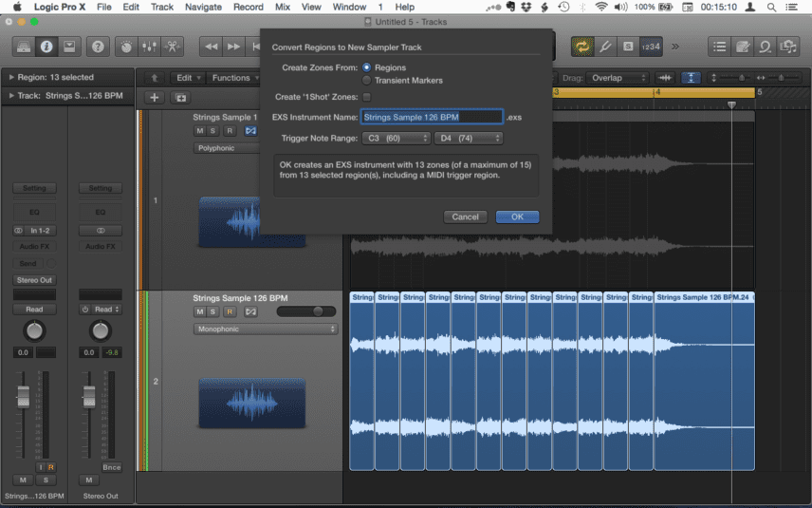
Task: Click the Stereo Out output button
Action: [x=35, y=280]
